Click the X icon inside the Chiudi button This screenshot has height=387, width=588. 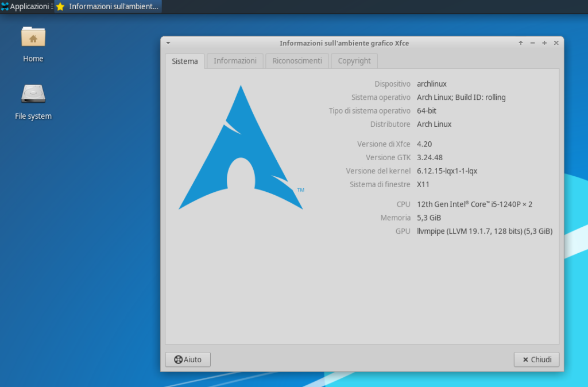point(527,359)
